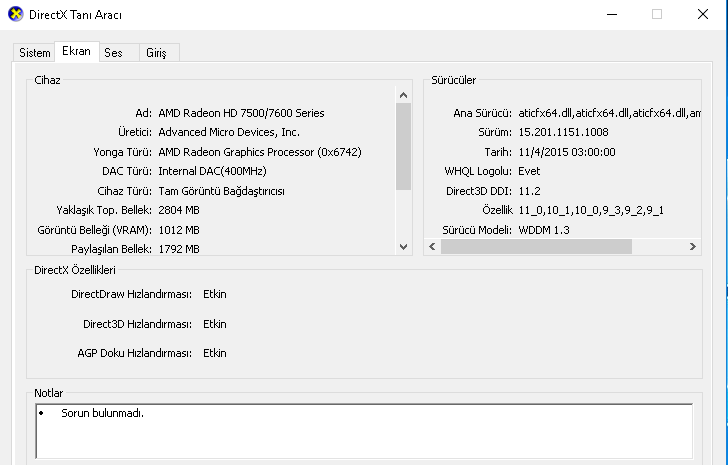Click the '1792 MB' shared memory value

pos(179,249)
